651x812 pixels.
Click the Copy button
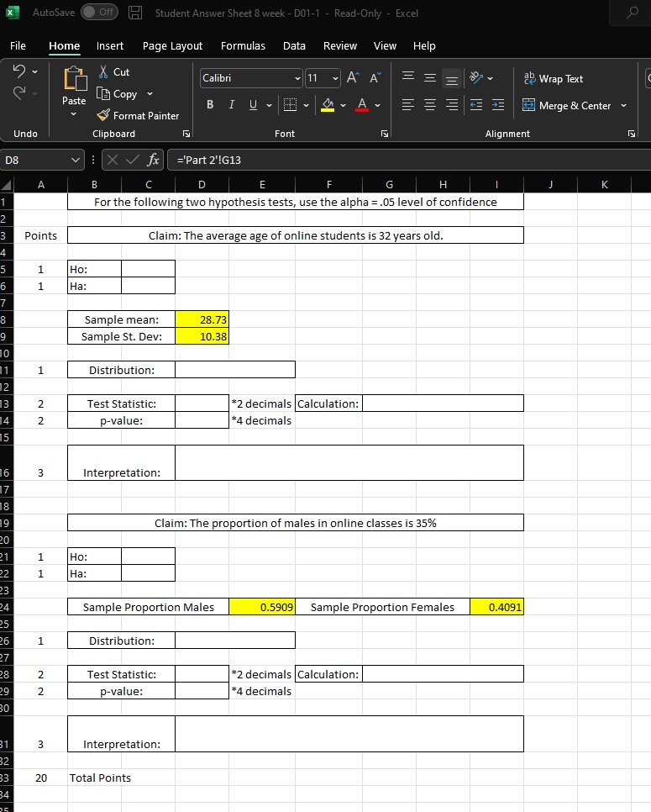[118, 94]
